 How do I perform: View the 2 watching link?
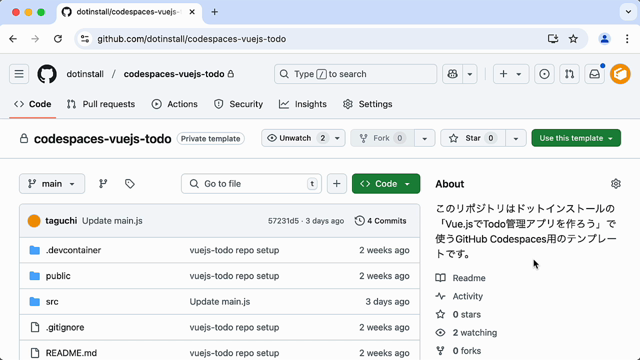(467, 333)
